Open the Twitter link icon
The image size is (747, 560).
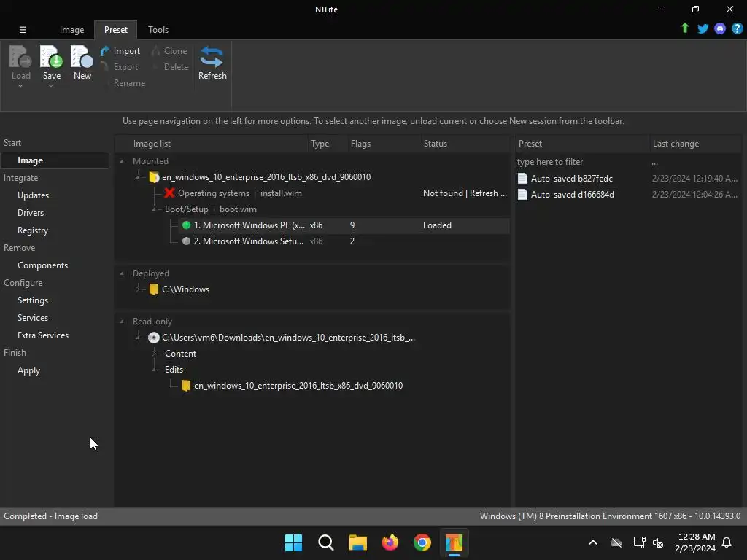click(x=703, y=28)
